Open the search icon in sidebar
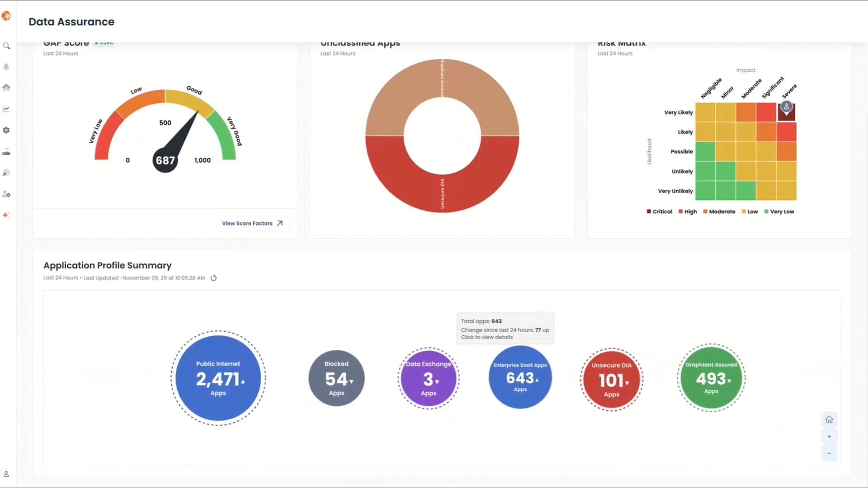The image size is (868, 488). pos(6,46)
